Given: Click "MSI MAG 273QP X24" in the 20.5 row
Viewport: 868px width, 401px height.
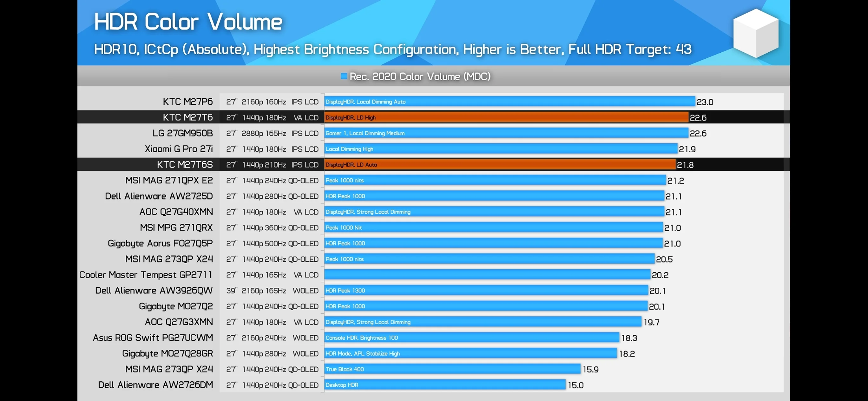Looking at the screenshot, I should point(169,259).
